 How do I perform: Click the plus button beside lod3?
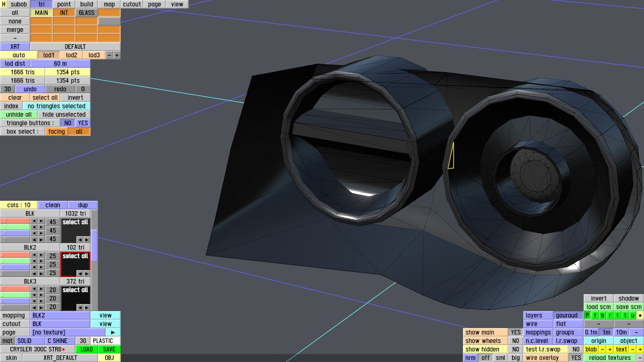pos(117,55)
